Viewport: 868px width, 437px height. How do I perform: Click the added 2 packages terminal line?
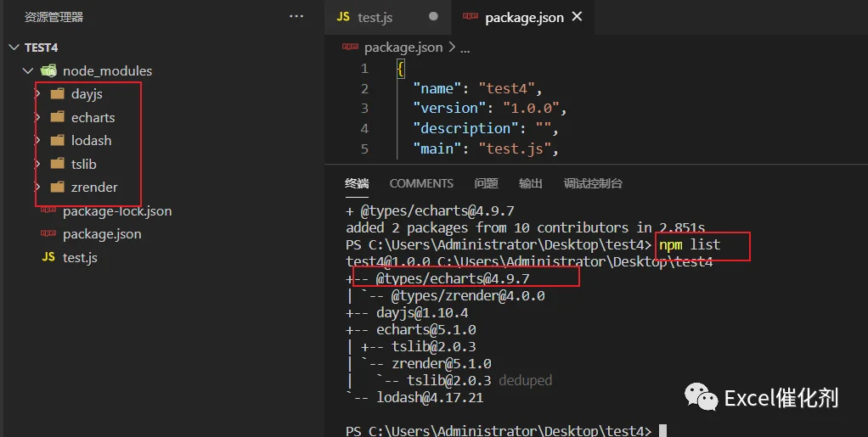526,228
